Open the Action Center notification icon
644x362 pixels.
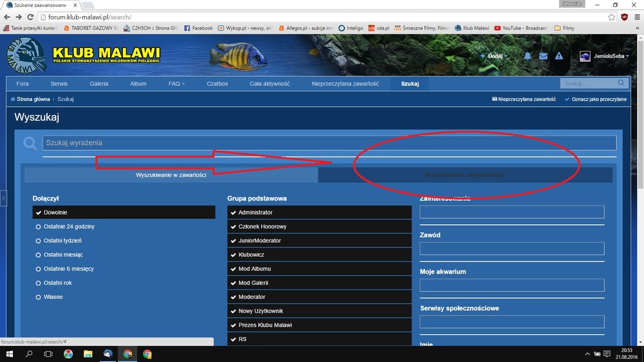coord(607,354)
